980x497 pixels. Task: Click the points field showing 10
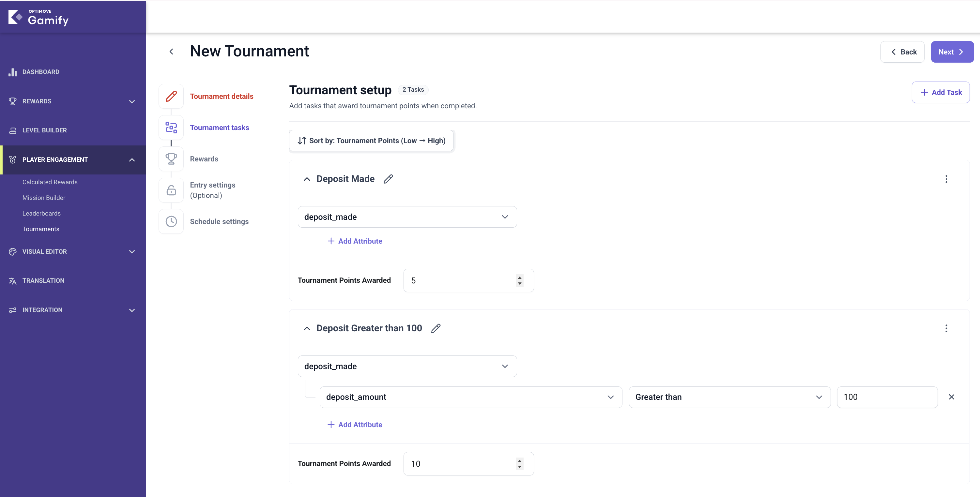[x=468, y=464]
